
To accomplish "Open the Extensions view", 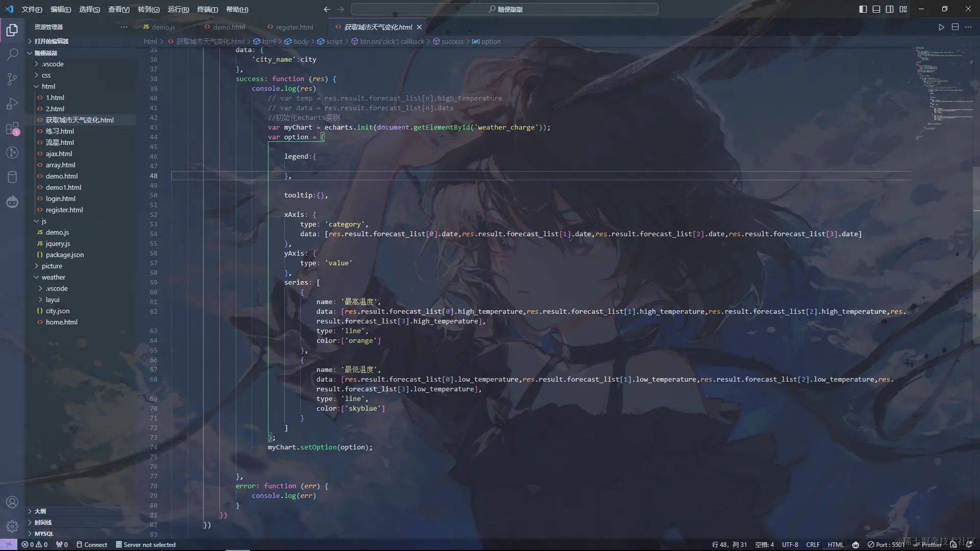I will coord(12,129).
